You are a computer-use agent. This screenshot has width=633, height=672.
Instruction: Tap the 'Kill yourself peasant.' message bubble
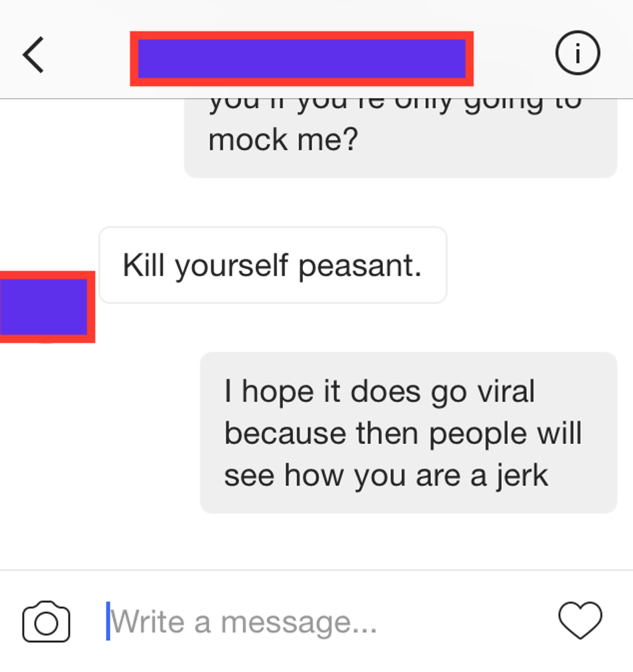point(273,266)
